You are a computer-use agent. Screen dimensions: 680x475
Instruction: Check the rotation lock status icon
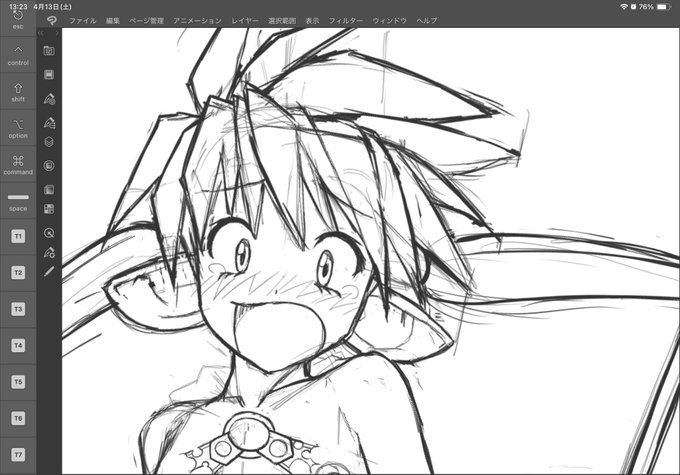[634, 7]
